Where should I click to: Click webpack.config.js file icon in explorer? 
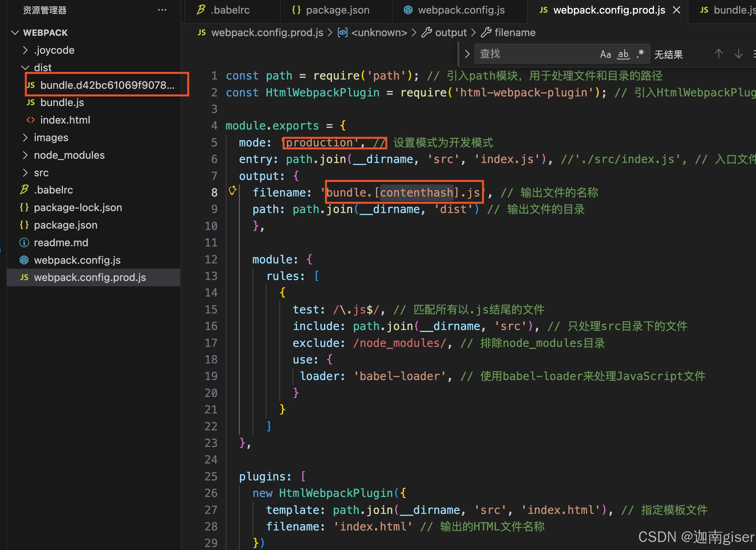[24, 260]
